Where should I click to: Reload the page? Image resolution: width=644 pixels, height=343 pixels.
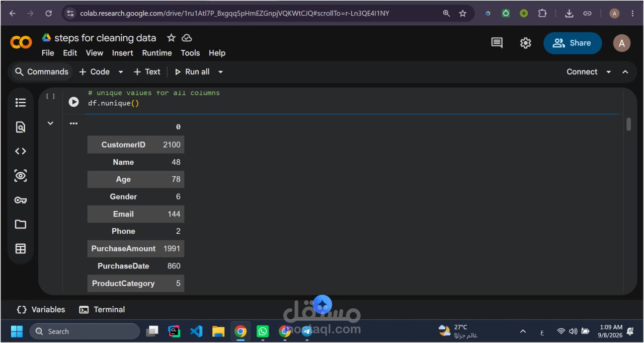49,14
